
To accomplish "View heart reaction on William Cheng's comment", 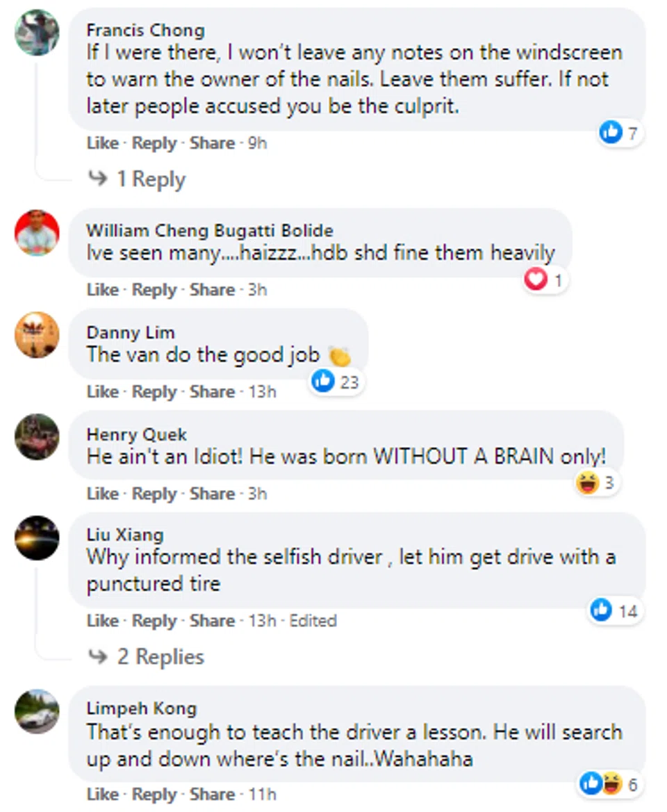I will (x=545, y=280).
